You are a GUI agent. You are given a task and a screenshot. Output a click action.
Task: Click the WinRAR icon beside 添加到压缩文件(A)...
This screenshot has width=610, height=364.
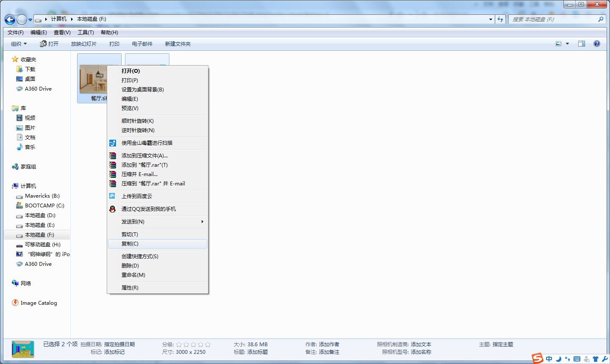113,156
